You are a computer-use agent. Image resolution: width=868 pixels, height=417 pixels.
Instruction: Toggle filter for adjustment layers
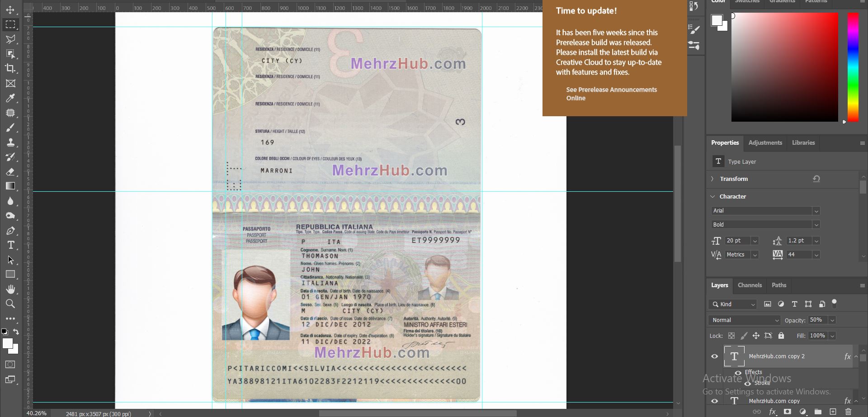(x=781, y=304)
